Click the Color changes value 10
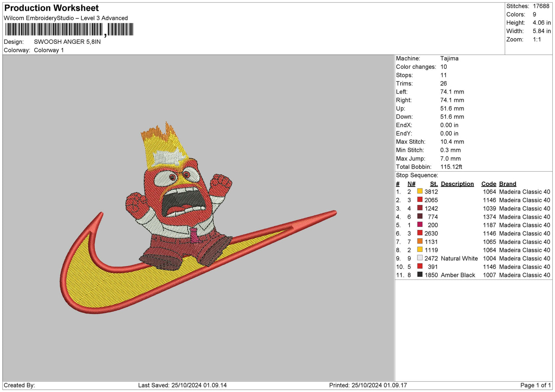The width and height of the screenshot is (555, 392). coord(444,67)
